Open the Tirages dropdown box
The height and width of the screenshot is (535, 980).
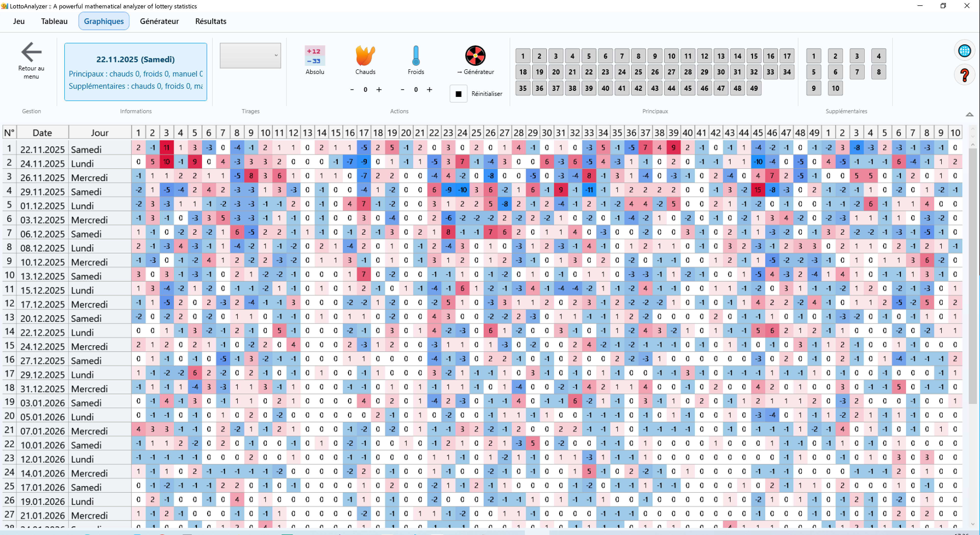point(250,56)
